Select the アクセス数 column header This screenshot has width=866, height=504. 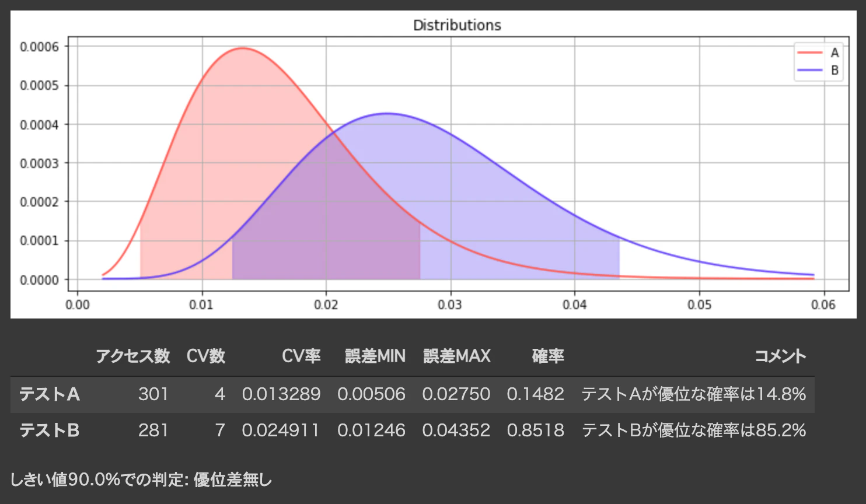pyautogui.click(x=132, y=356)
